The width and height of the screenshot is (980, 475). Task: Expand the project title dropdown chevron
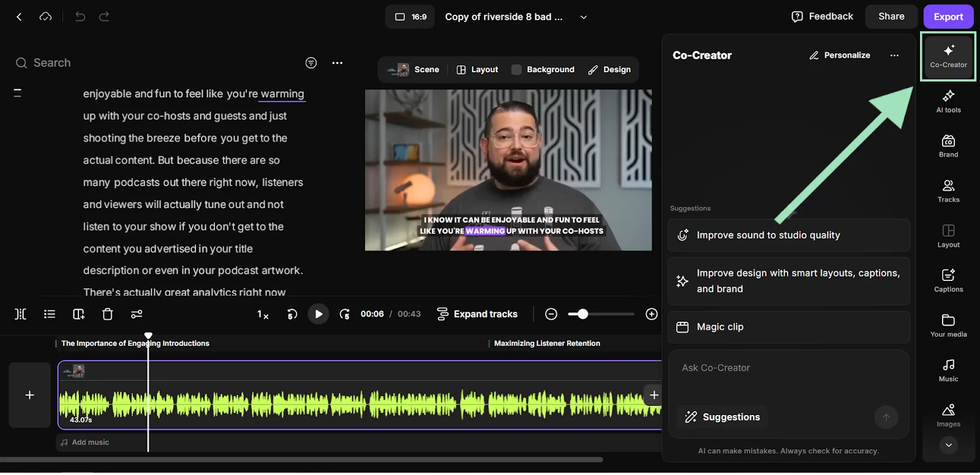click(x=584, y=17)
